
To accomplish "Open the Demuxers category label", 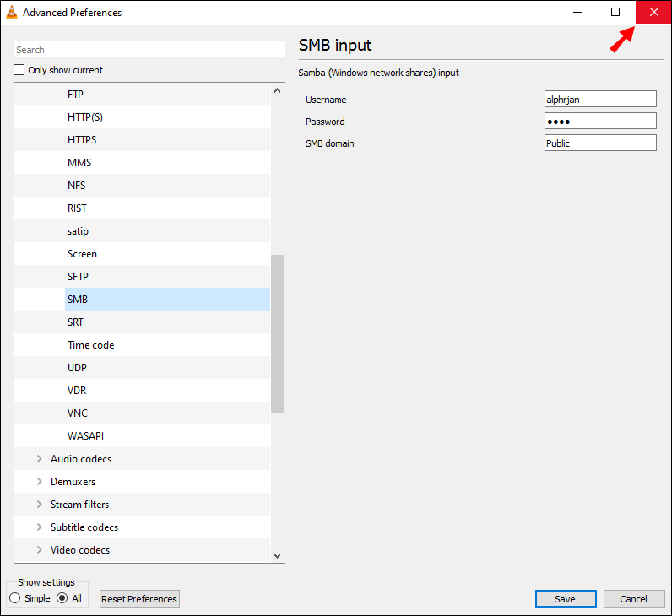I will [73, 481].
